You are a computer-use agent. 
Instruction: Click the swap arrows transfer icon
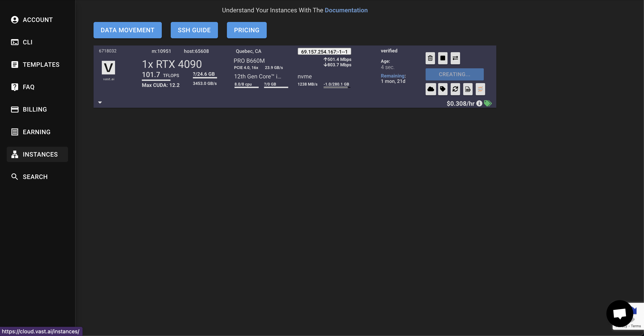tap(455, 58)
